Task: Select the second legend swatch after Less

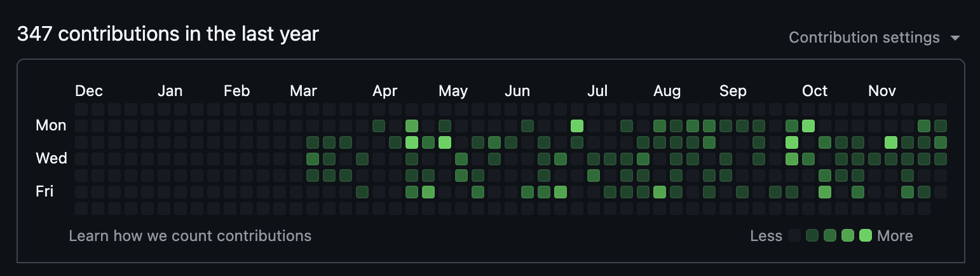Action: (x=812, y=236)
